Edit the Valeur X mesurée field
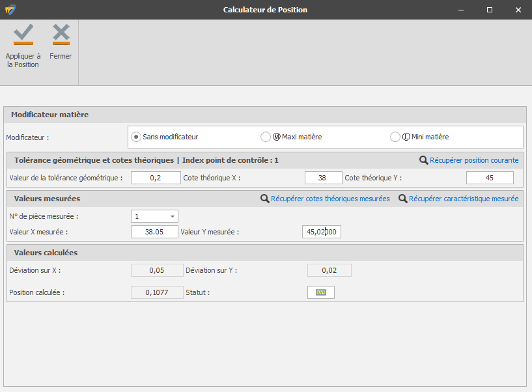 (154, 232)
